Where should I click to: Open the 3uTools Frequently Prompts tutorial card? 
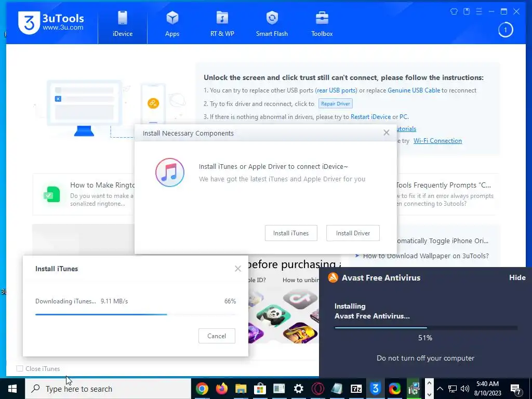446,194
